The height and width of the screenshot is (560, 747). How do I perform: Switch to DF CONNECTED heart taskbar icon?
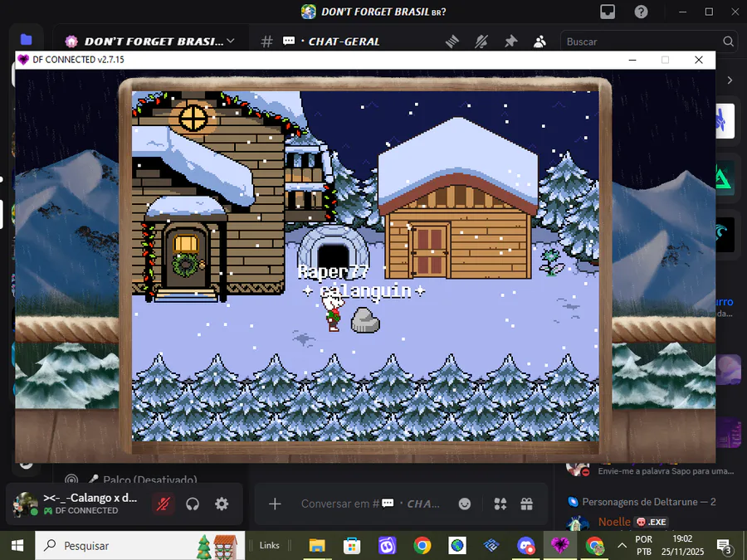pyautogui.click(x=560, y=545)
